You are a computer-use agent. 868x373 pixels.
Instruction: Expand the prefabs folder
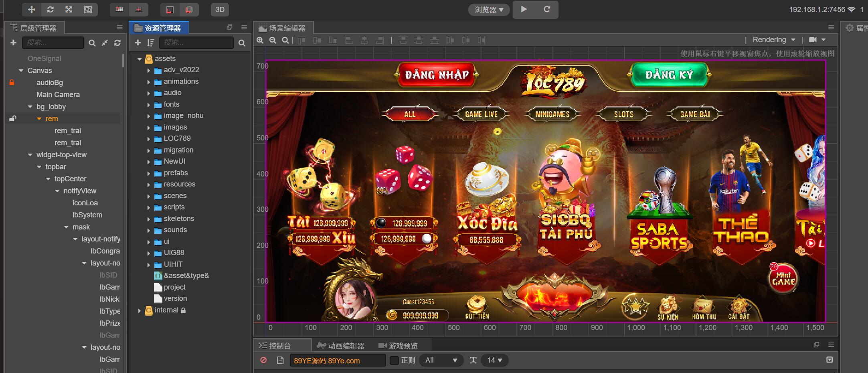pos(148,173)
